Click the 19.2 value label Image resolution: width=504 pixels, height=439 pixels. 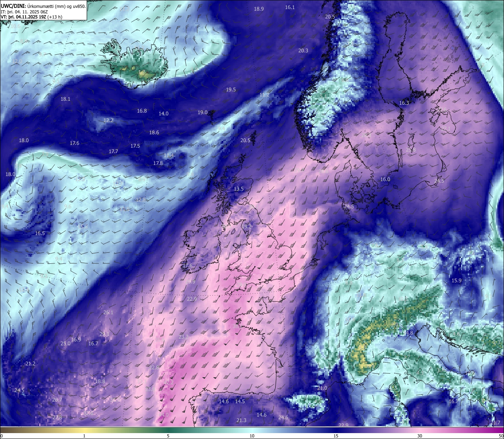point(246,227)
